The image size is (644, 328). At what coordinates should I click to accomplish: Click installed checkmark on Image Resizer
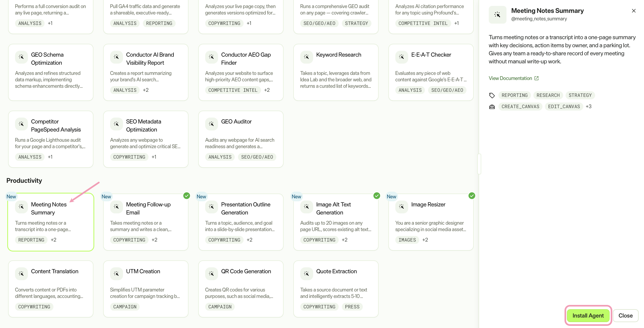tap(472, 196)
